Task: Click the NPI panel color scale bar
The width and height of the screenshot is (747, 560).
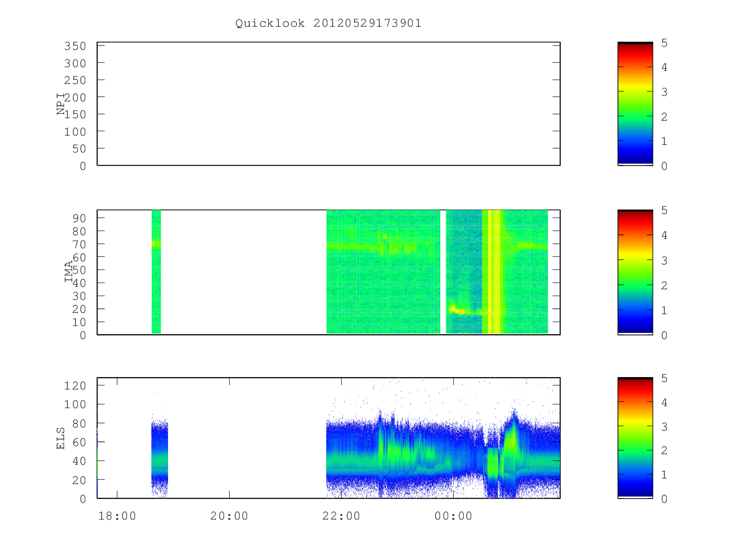Action: coord(635,104)
